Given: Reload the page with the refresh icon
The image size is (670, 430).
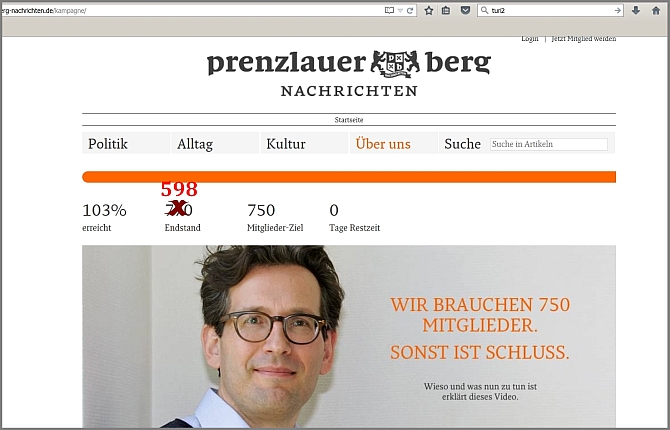Looking at the screenshot, I should pyautogui.click(x=410, y=11).
